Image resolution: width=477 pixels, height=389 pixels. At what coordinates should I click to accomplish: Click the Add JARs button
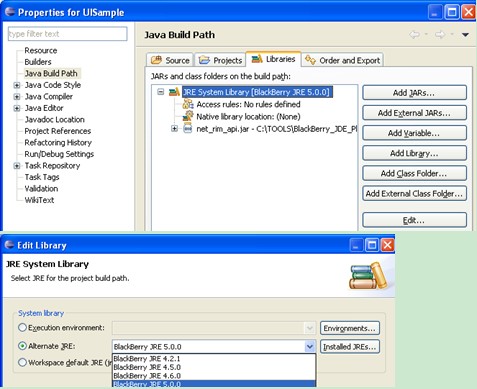pyautogui.click(x=414, y=93)
